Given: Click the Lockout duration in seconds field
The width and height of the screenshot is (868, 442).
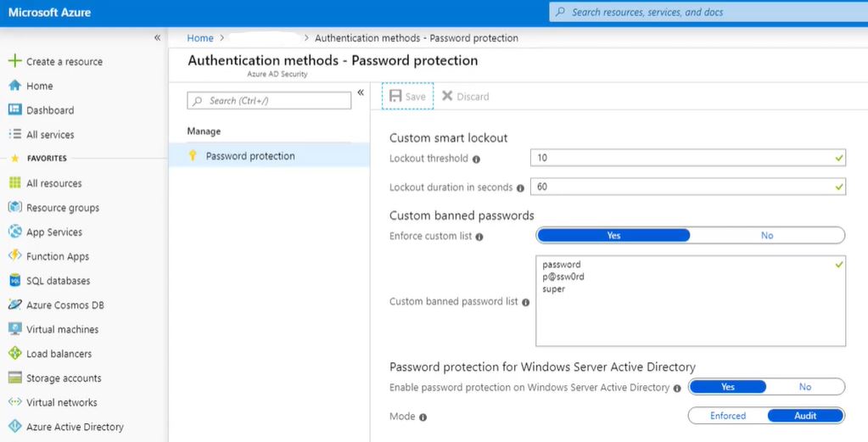Looking at the screenshot, I should pos(687,187).
